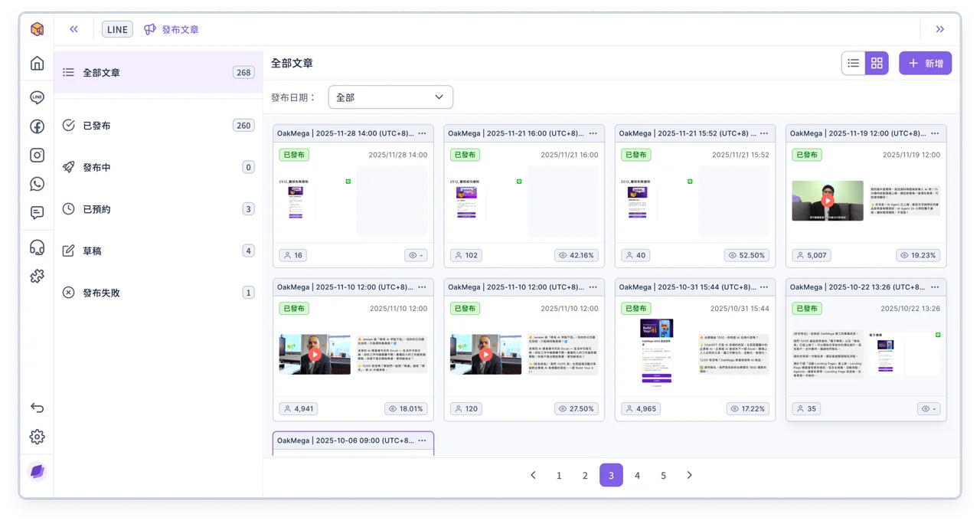The image size is (980, 524).
Task: Switch to grid view layout
Action: coord(877,64)
